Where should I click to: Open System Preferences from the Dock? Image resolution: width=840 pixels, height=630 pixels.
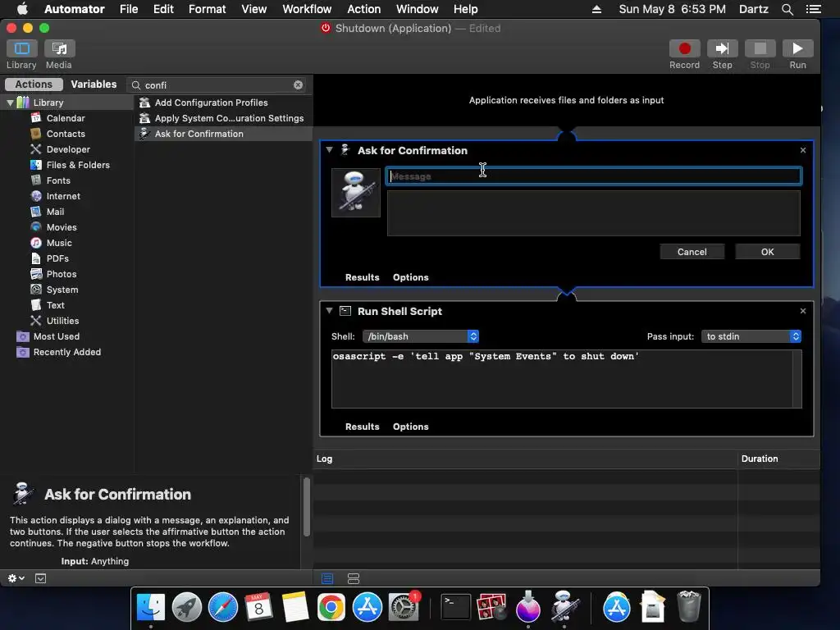[x=403, y=608]
